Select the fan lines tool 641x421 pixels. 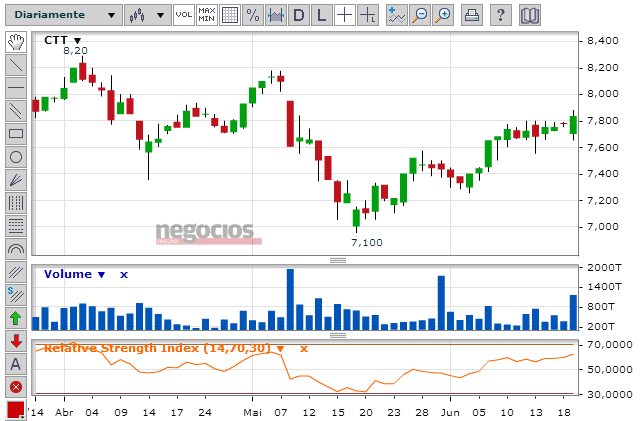click(x=16, y=180)
